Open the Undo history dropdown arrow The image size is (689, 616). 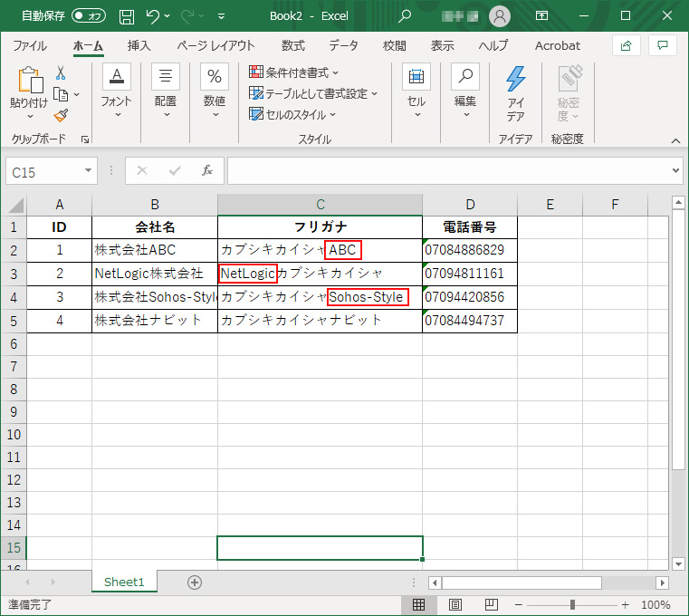pos(167,16)
